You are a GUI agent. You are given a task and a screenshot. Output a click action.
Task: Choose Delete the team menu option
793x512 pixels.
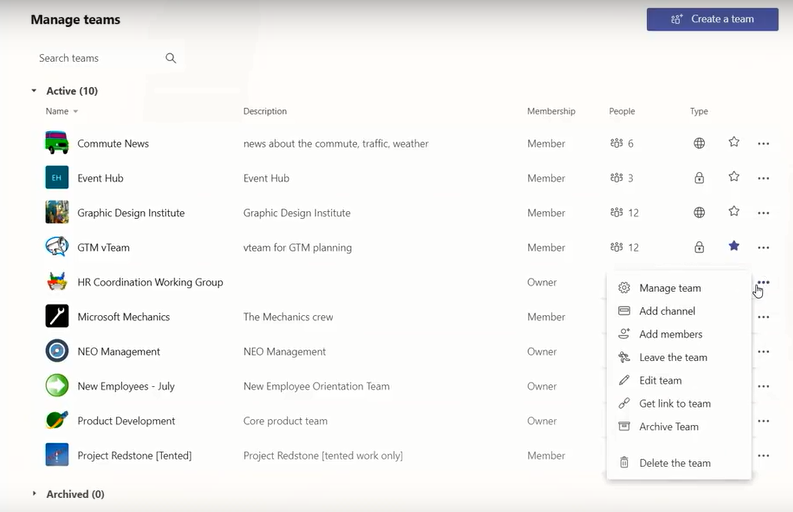pos(674,463)
